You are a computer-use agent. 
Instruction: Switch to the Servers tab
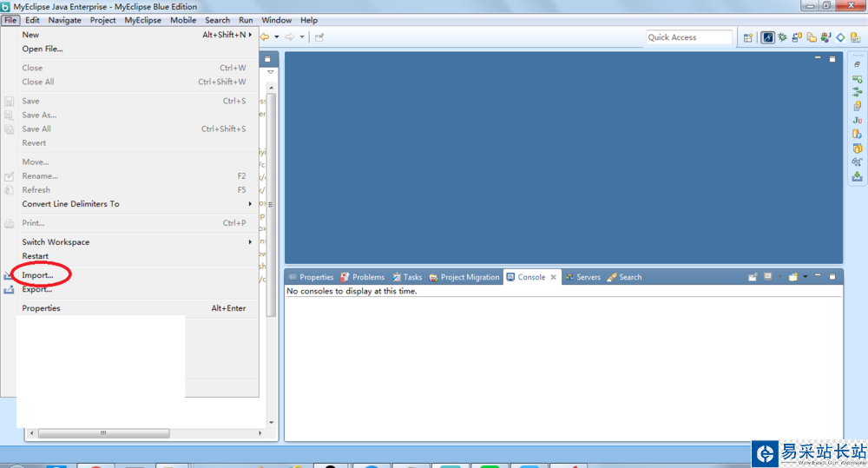[582, 277]
